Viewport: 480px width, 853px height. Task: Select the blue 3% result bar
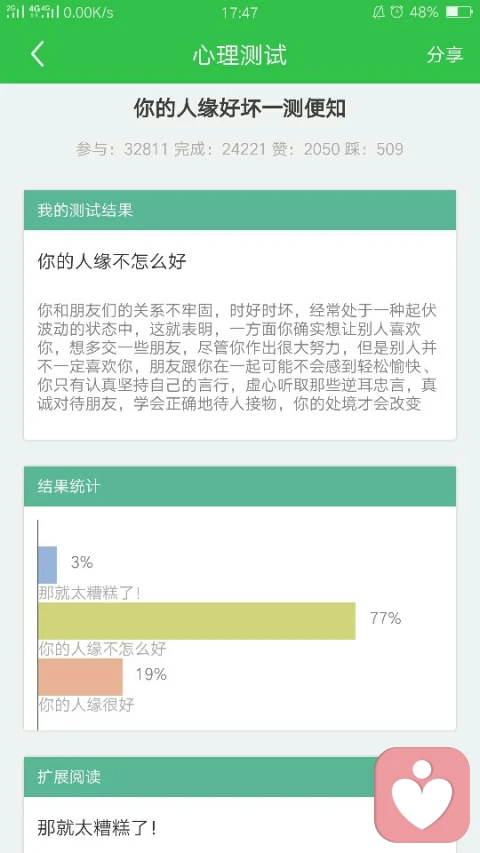(47, 565)
